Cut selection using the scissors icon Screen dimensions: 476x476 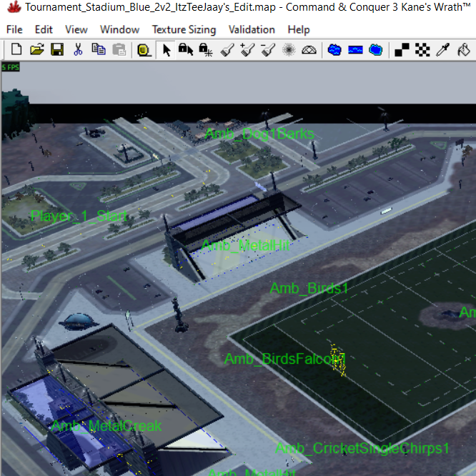tap(78, 49)
